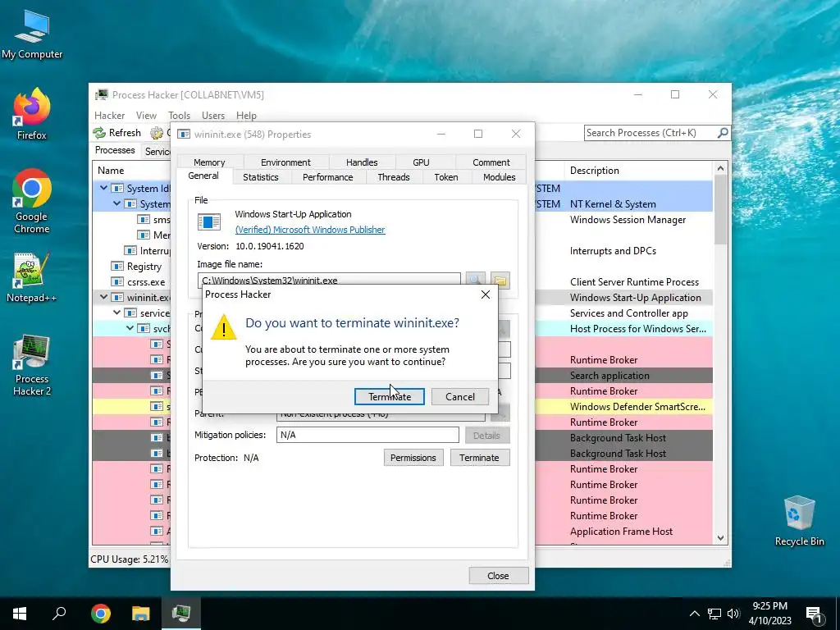Select the Threads tab

pyautogui.click(x=394, y=177)
